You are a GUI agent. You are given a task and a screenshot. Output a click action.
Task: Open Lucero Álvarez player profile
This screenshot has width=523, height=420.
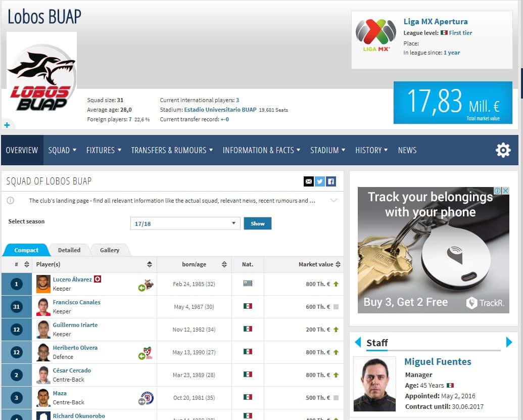[72, 279]
